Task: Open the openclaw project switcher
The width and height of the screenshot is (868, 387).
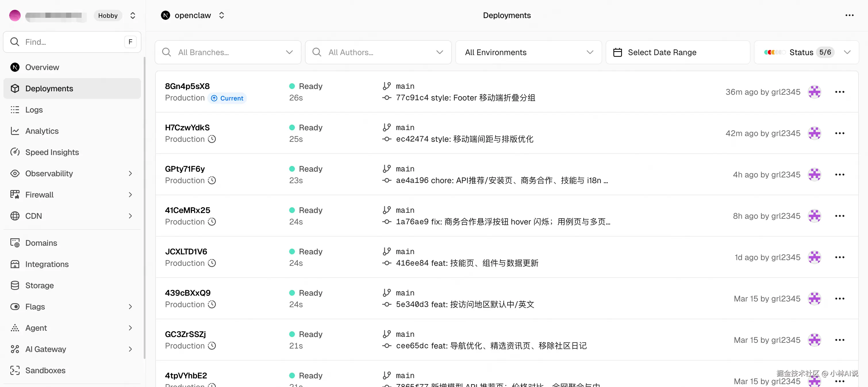Action: coord(221,16)
